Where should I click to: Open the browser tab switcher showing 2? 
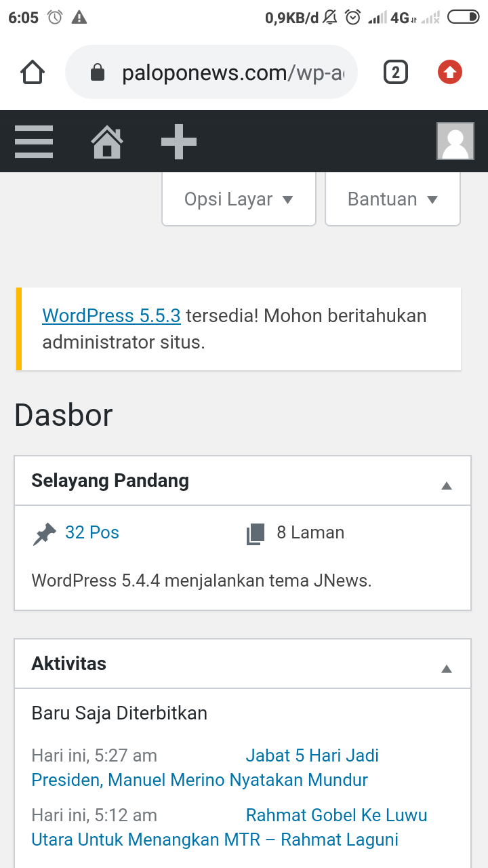click(396, 72)
